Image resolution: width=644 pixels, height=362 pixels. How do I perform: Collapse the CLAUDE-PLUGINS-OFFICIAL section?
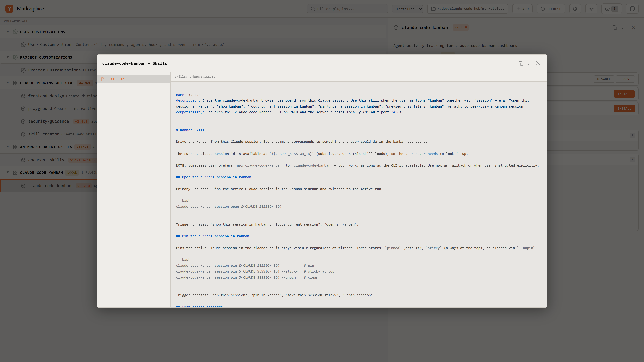pos(8,83)
